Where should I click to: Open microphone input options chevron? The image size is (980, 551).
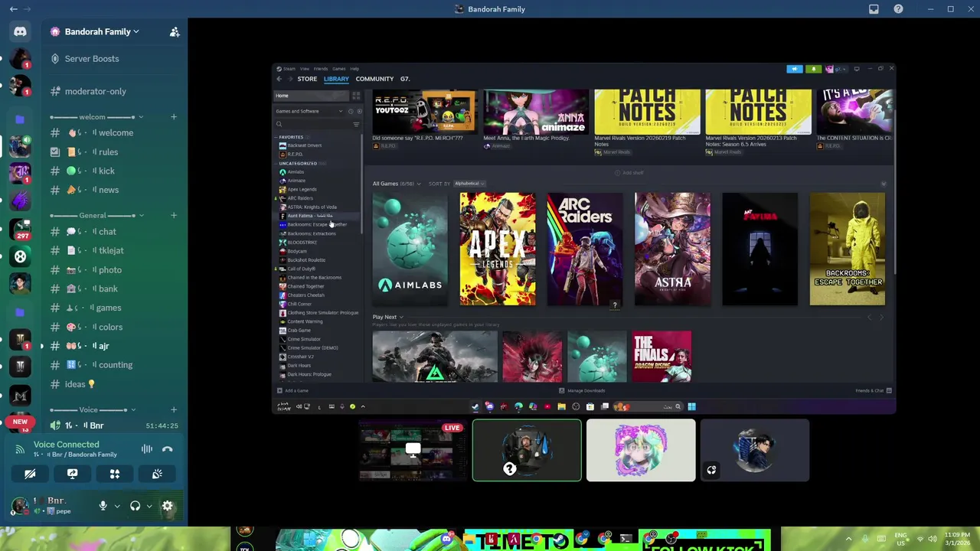(x=117, y=506)
